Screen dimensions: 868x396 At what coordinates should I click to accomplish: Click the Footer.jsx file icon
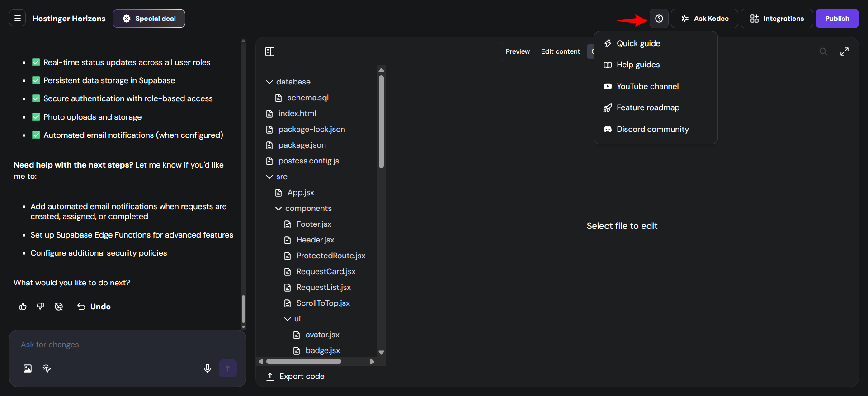click(288, 224)
